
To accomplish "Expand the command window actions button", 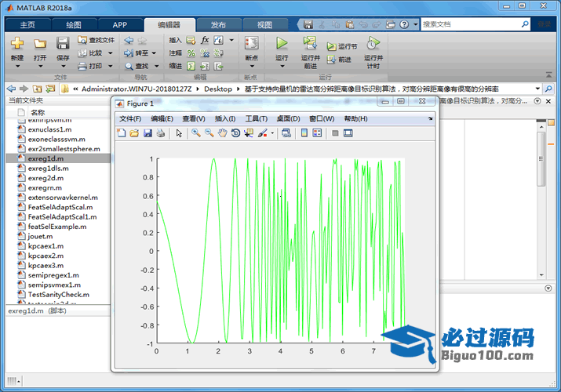I will (548, 288).
